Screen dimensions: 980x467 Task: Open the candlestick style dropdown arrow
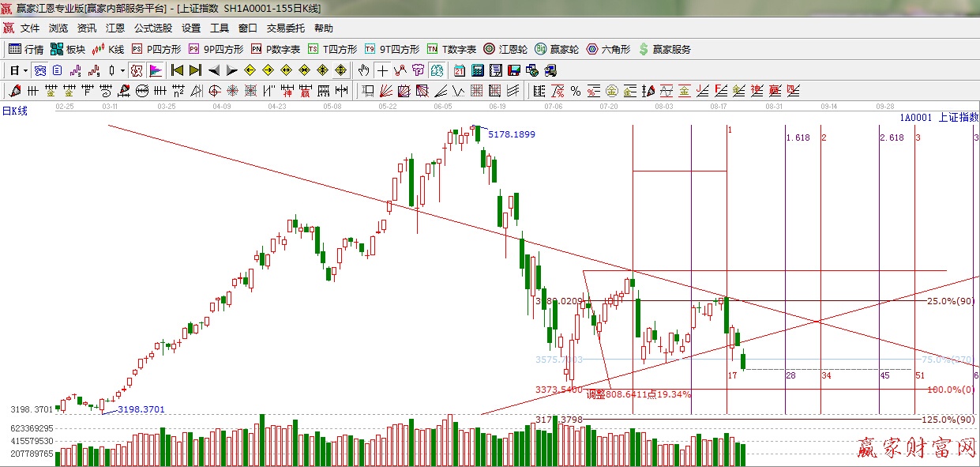tap(122, 70)
